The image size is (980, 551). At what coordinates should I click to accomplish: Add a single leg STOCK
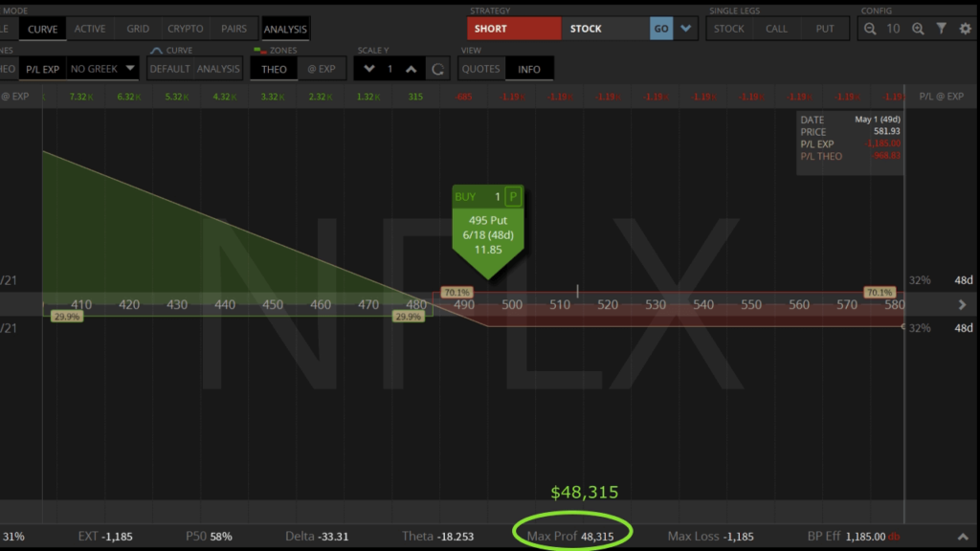728,29
